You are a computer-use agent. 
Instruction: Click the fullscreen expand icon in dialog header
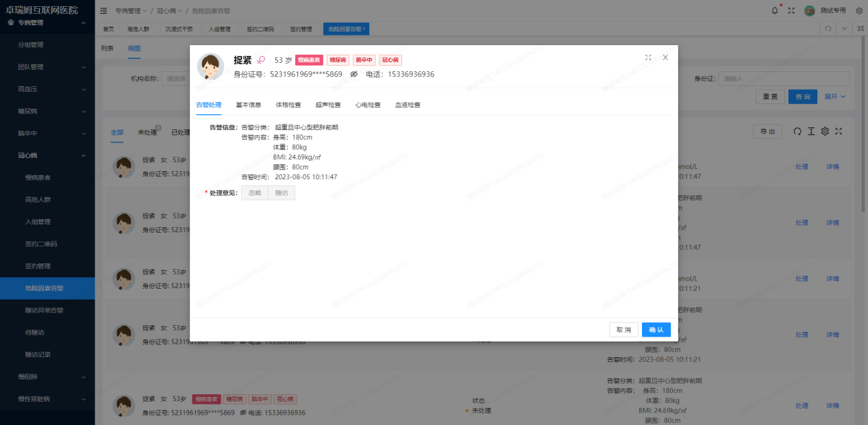coord(648,57)
